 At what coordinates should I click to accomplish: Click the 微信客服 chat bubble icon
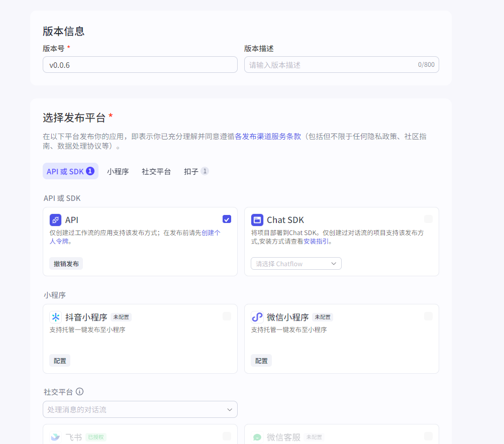pos(257,437)
